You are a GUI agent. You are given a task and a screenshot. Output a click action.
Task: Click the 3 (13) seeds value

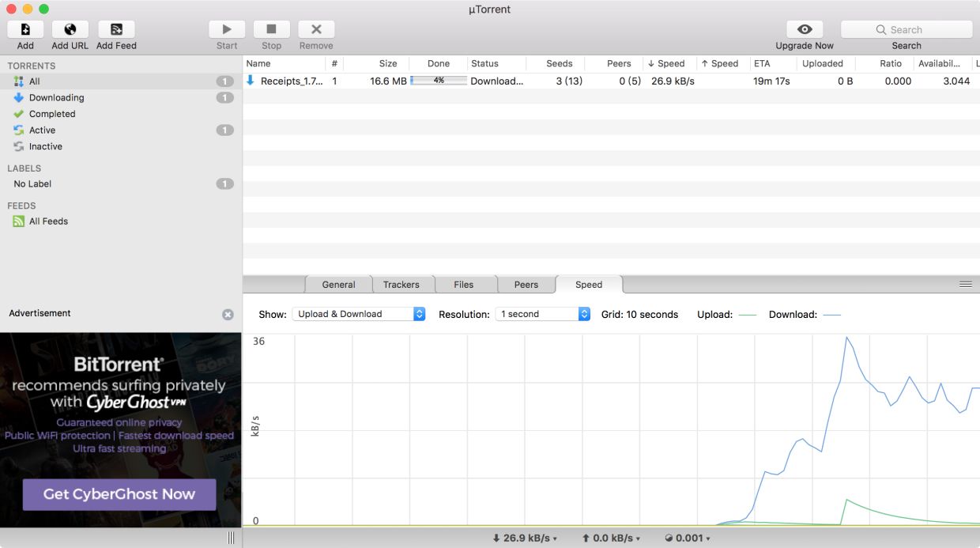[x=569, y=81]
